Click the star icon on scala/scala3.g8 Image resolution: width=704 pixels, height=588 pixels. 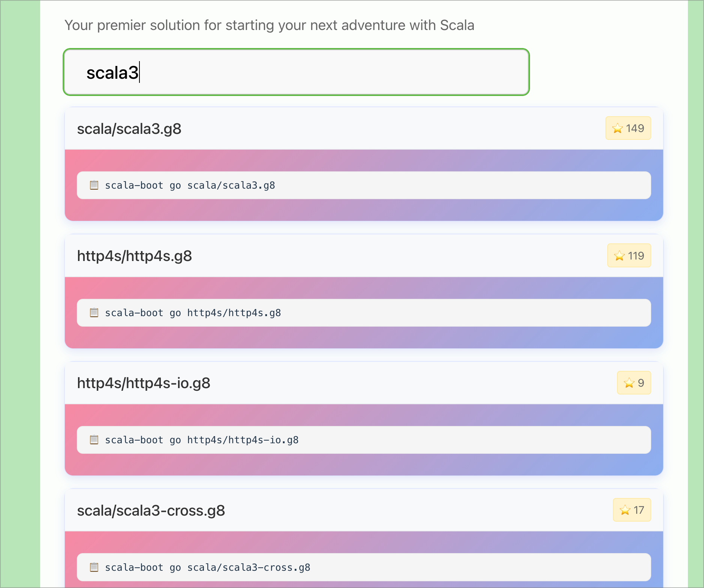point(617,128)
